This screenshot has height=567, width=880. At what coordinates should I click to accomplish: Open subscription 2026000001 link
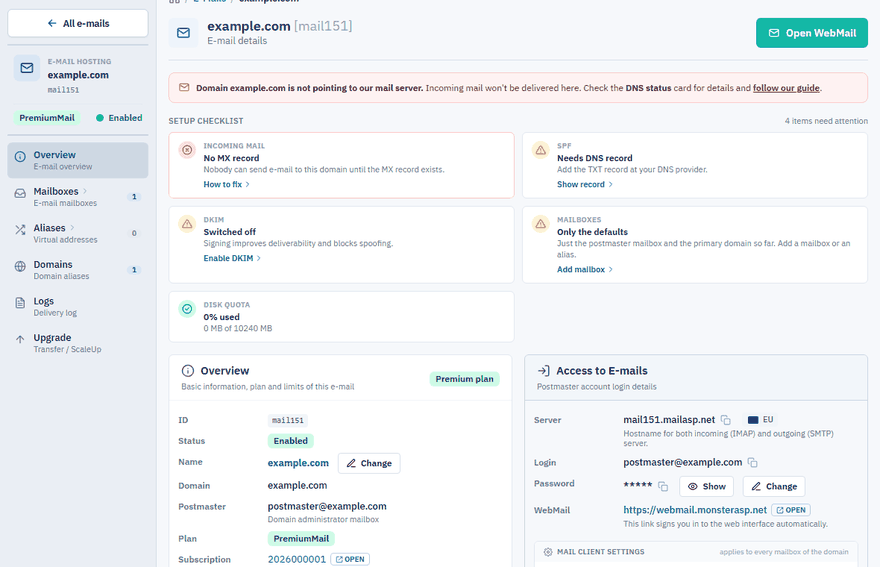point(297,559)
